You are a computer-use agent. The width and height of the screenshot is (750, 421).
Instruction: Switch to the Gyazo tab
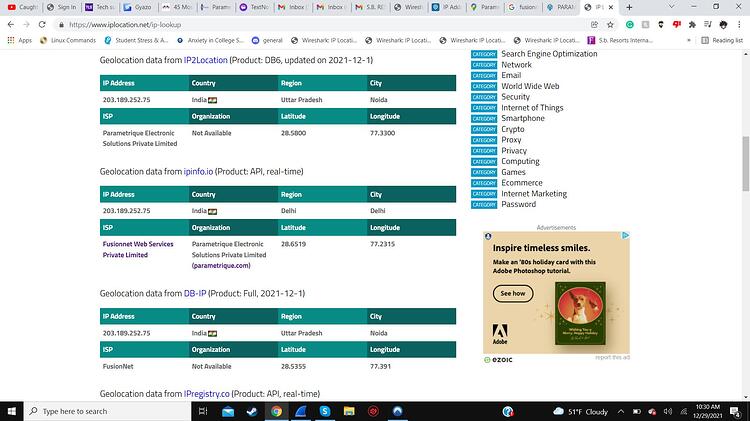pyautogui.click(x=137, y=7)
